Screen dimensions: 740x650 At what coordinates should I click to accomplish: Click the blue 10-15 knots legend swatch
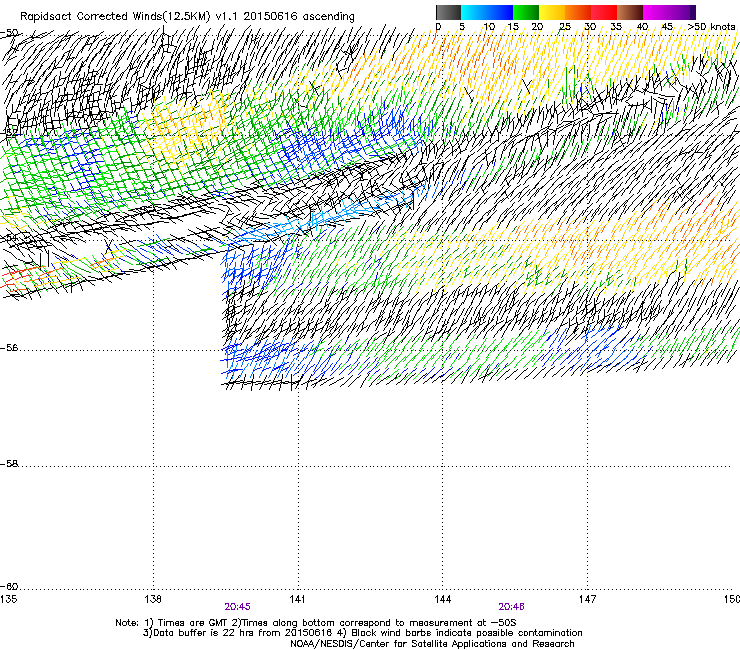pyautogui.click(x=500, y=12)
